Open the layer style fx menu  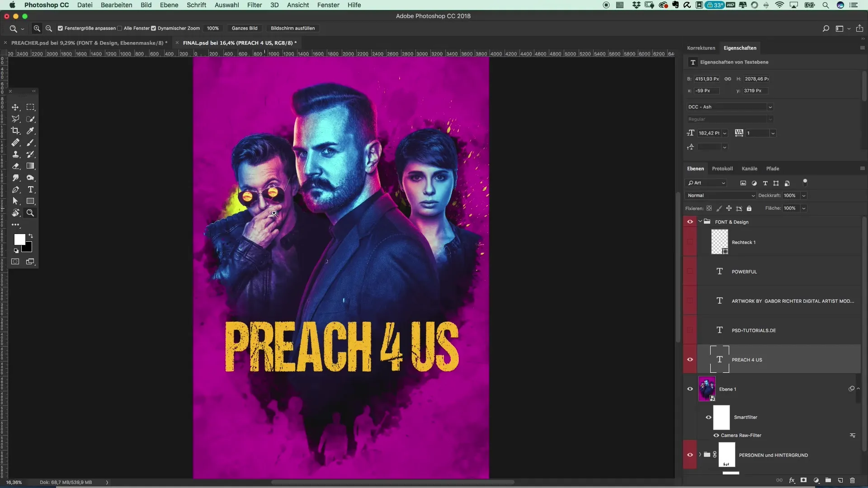coord(792,480)
